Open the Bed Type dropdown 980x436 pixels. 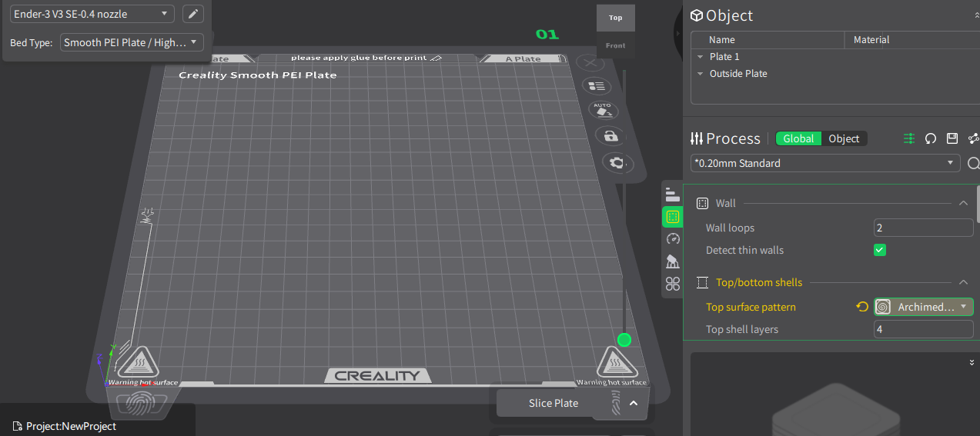tap(132, 42)
